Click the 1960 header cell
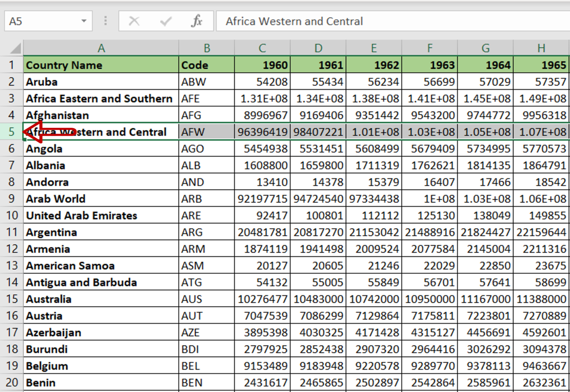 click(262, 65)
